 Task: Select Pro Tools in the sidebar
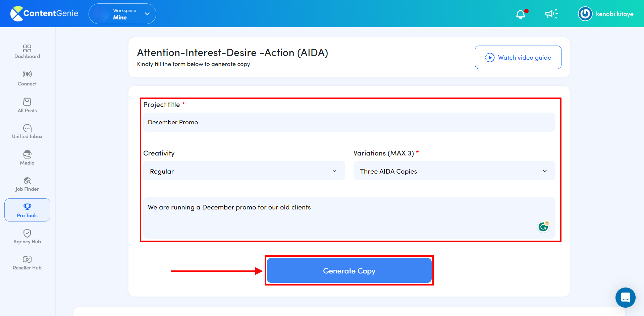pyautogui.click(x=27, y=210)
